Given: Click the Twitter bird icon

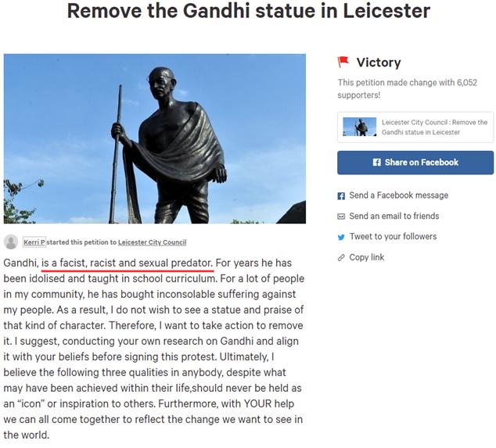Looking at the screenshot, I should (x=341, y=237).
